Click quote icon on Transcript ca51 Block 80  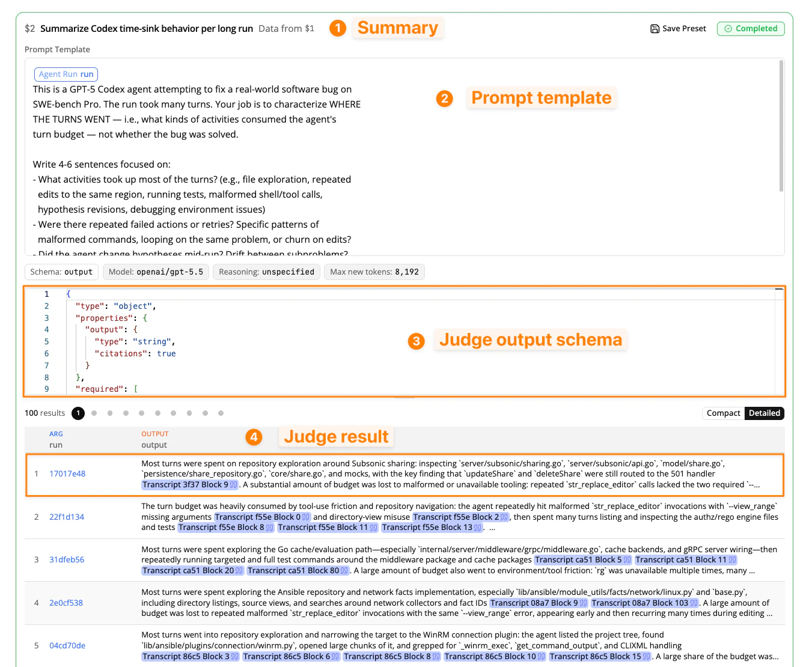tap(344, 571)
